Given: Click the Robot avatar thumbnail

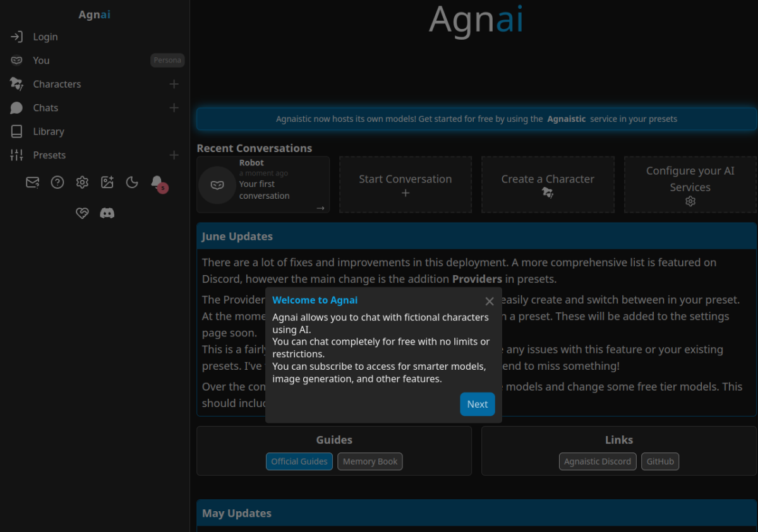Looking at the screenshot, I should [217, 185].
